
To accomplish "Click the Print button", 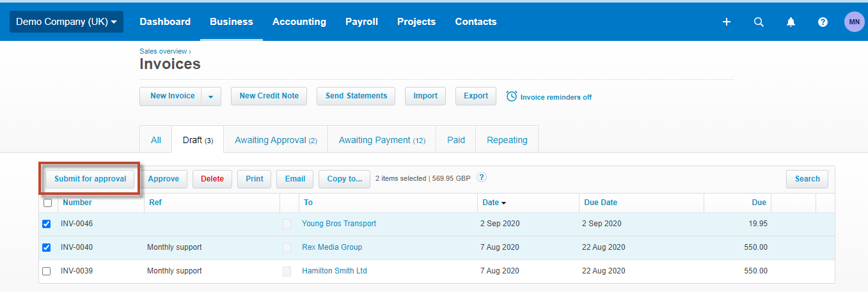I will (x=255, y=179).
